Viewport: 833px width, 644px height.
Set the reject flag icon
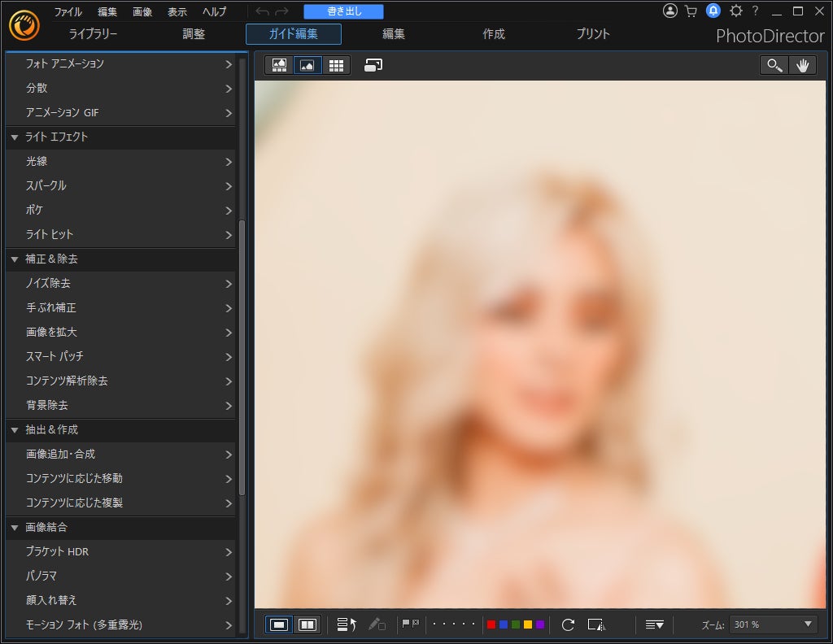pyautogui.click(x=416, y=623)
